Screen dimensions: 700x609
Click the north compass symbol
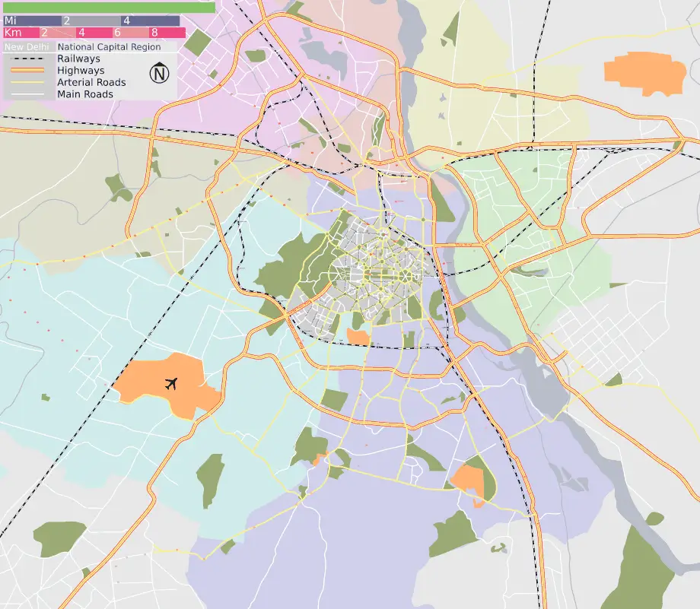[x=159, y=74]
